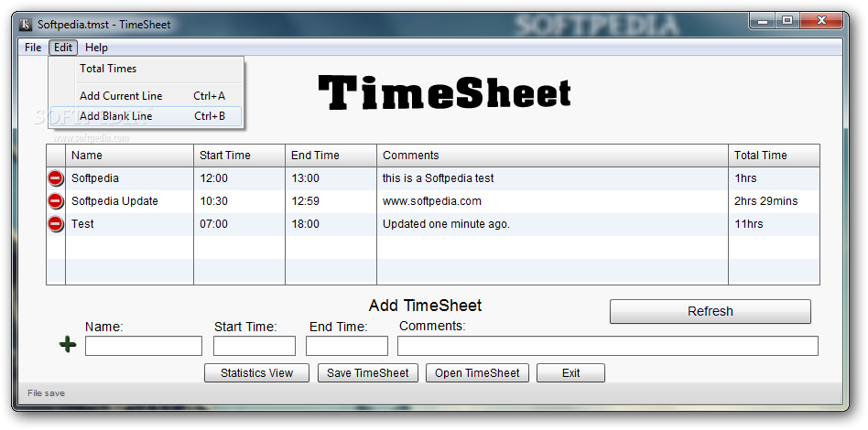Open the File menu
This screenshot has height=430, width=868.
click(33, 48)
